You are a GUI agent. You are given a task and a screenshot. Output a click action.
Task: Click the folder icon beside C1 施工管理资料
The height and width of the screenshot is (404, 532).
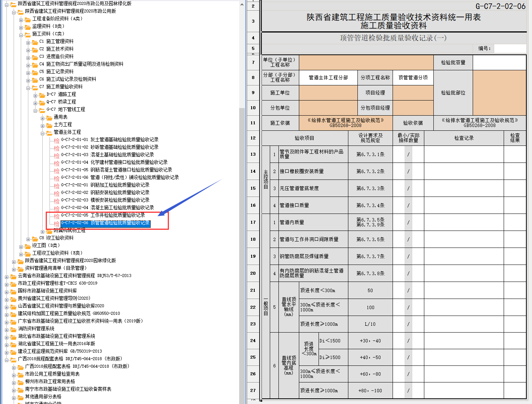pos(35,42)
